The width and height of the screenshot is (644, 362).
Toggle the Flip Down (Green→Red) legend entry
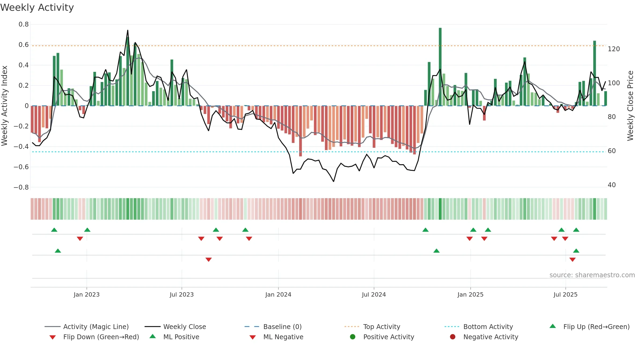(94, 337)
